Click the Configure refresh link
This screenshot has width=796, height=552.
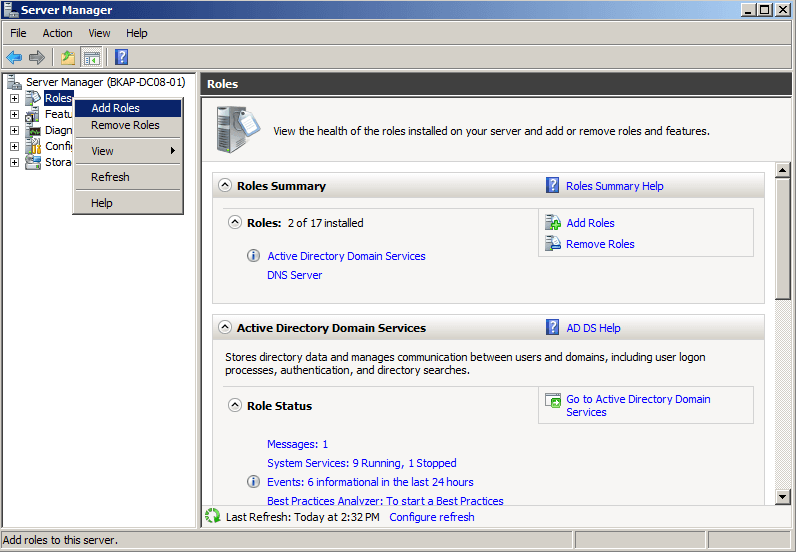click(432, 517)
